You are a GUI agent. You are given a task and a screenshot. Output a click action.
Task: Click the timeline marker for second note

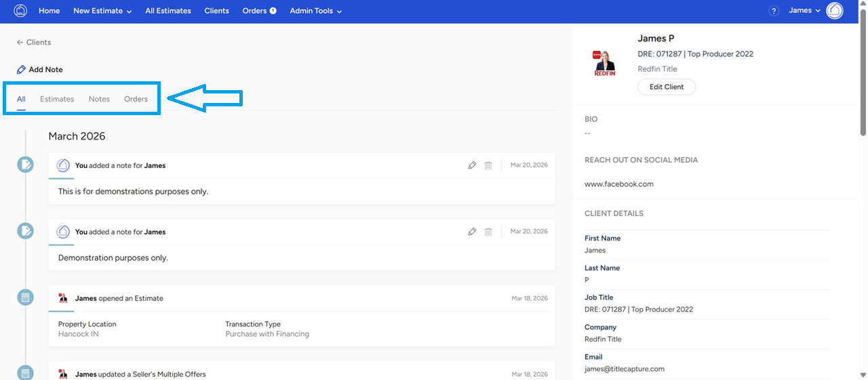25,231
